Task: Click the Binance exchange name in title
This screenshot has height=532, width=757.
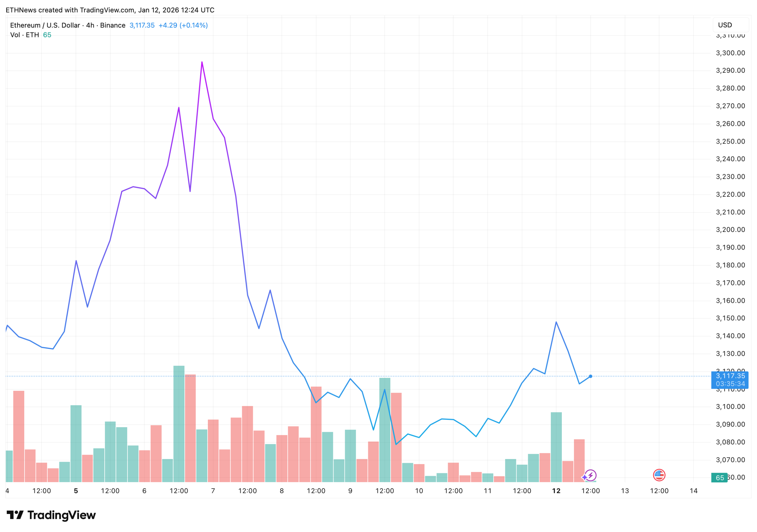Action: pyautogui.click(x=113, y=25)
